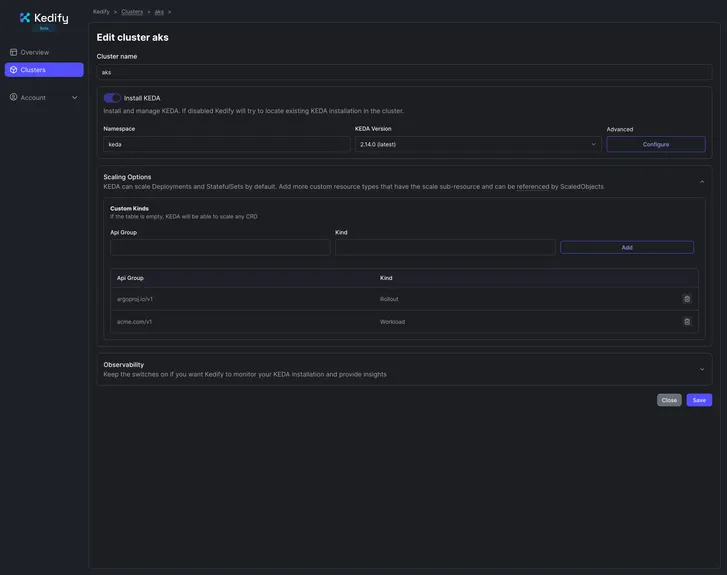The height and width of the screenshot is (575, 727).
Task: Click the Close button
Action: pos(669,400)
